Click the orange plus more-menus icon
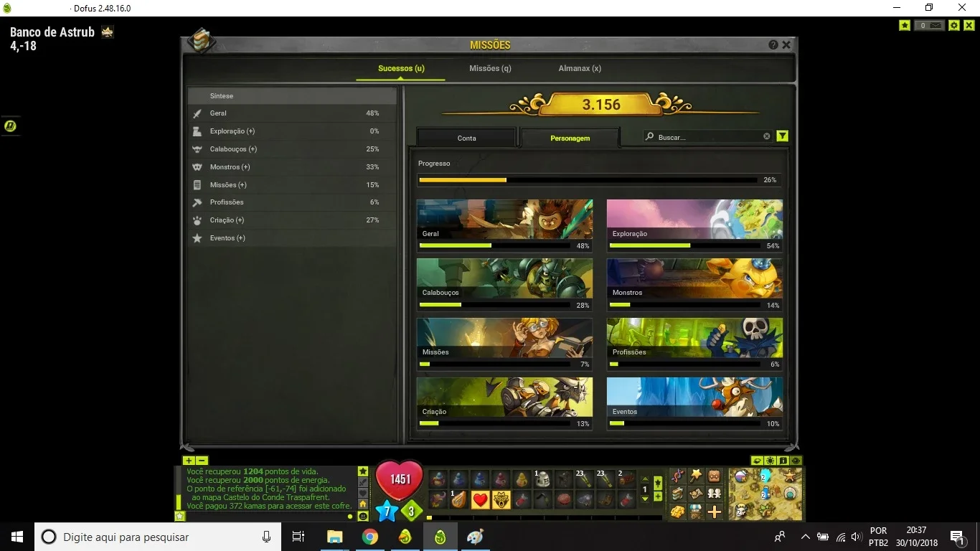 click(715, 512)
